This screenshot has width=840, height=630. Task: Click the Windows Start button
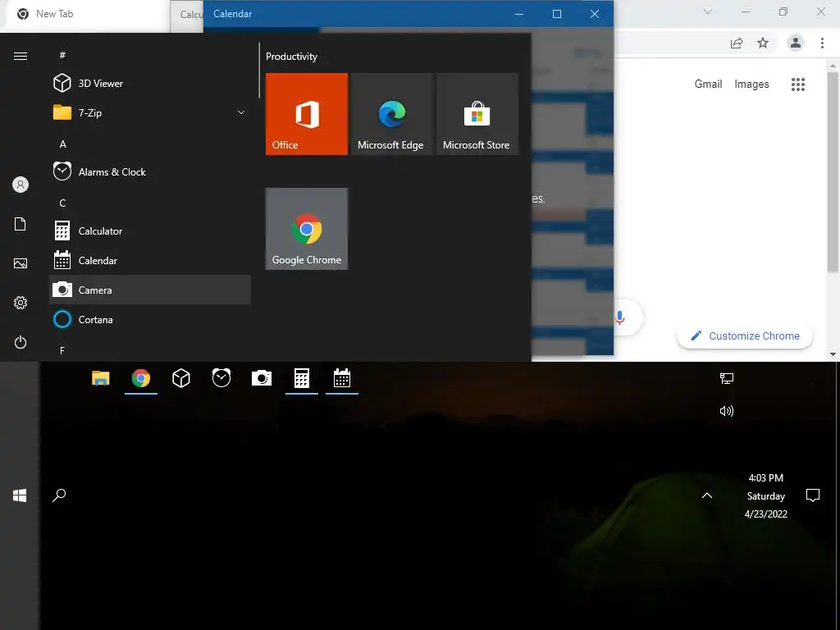tap(20, 495)
